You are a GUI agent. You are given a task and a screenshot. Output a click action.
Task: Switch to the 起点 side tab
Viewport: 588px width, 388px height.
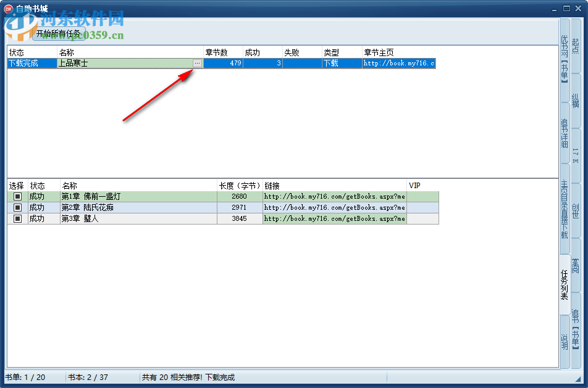pos(576,46)
